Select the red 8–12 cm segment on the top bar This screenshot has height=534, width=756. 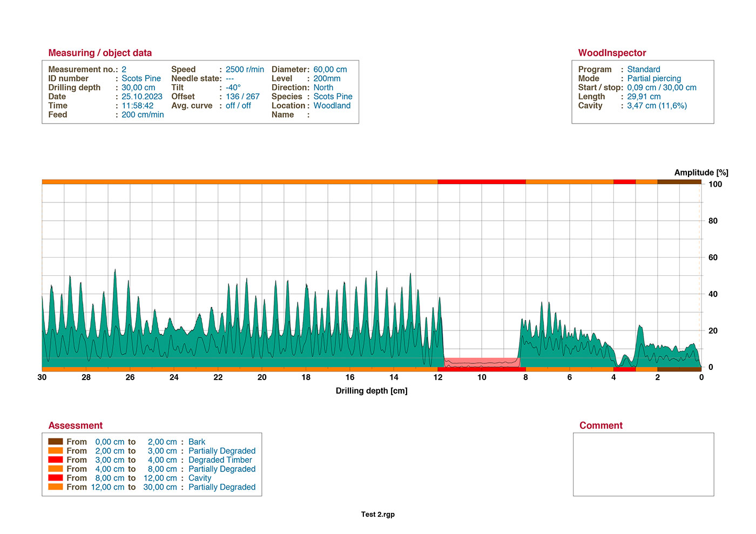(481, 182)
